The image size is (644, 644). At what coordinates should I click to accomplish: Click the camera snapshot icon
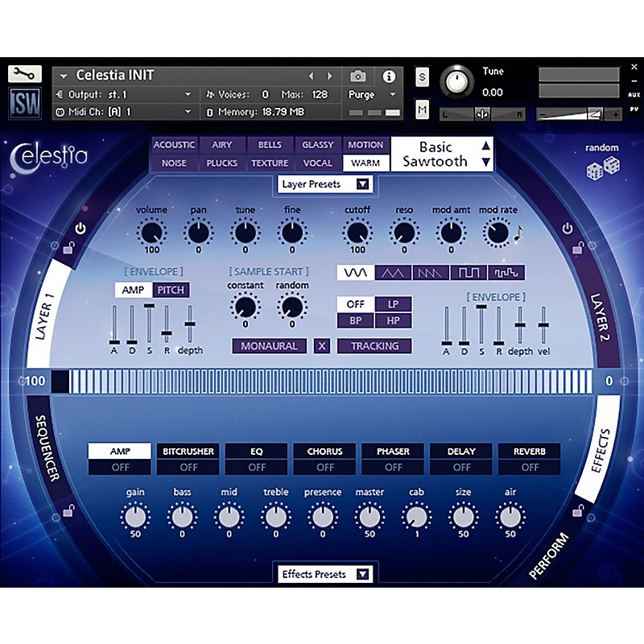point(358,76)
